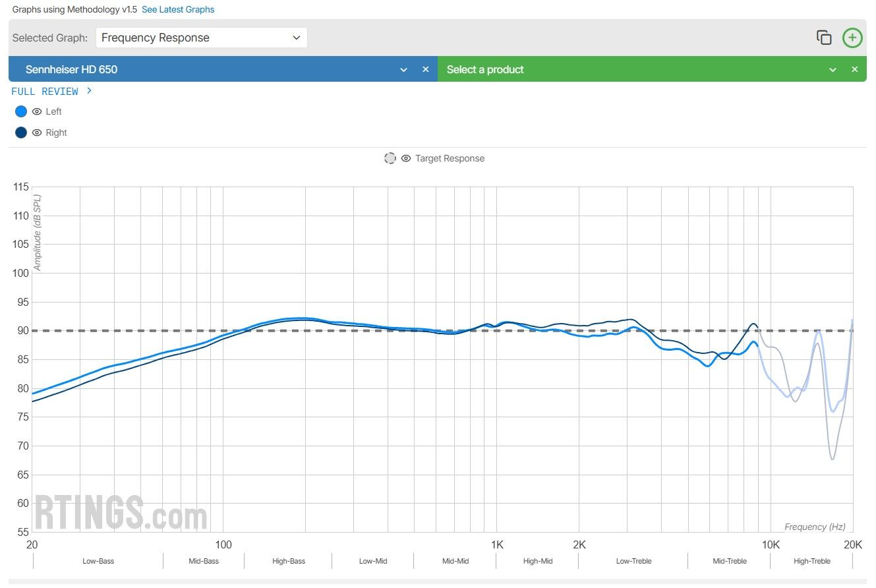
Task: Click the 115 amplitude axis value
Action: pos(20,187)
